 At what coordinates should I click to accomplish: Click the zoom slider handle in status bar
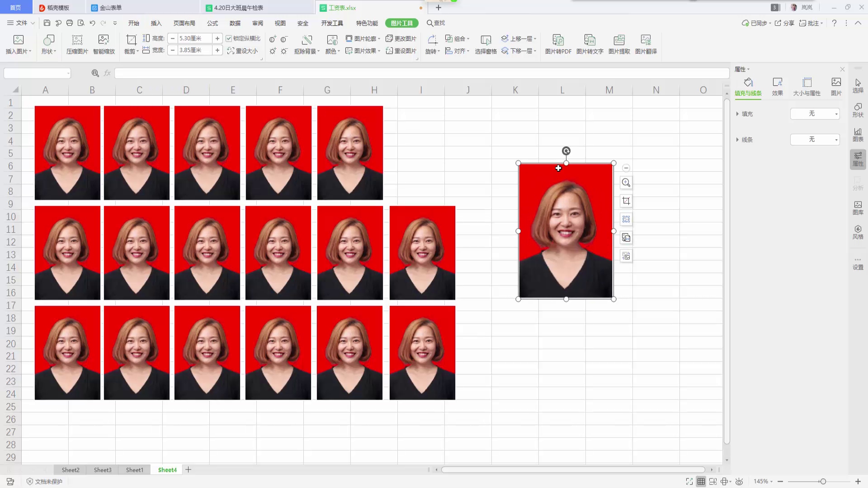click(823, 482)
